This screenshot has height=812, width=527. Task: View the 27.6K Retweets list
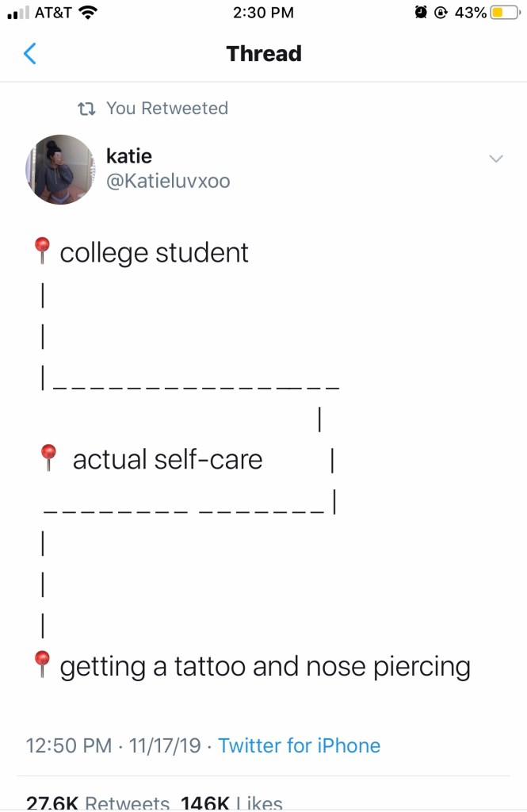click(98, 802)
